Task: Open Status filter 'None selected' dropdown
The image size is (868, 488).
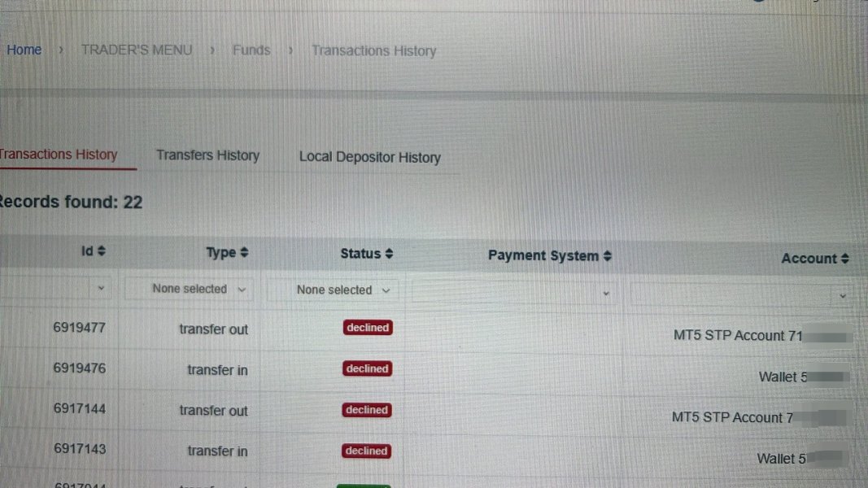Action: click(x=335, y=290)
